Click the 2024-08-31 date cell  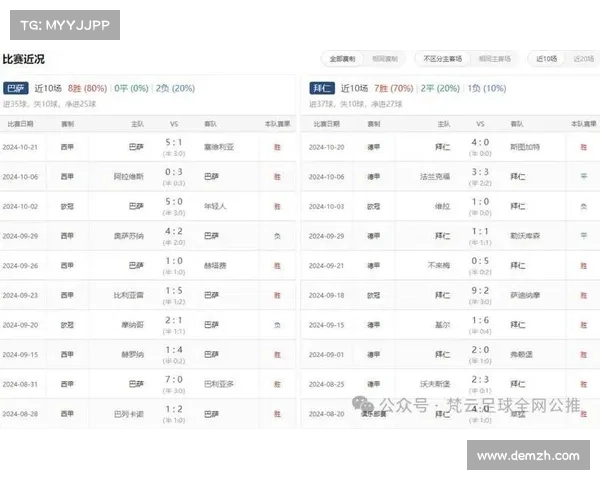[20, 385]
